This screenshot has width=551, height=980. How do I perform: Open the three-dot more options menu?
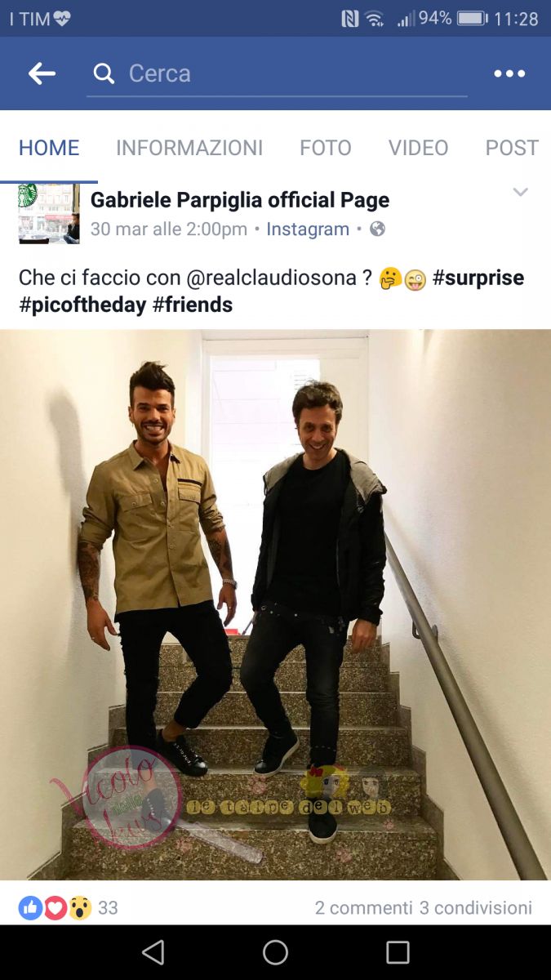tap(509, 73)
